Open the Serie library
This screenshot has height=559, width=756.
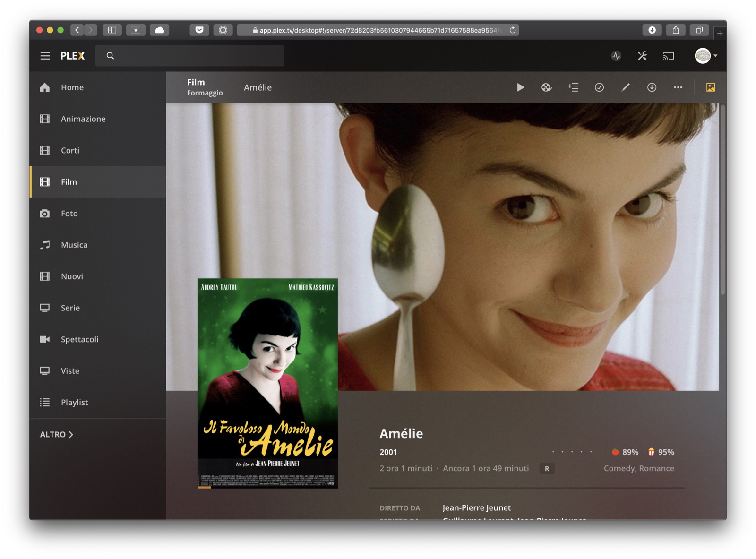[x=98, y=308]
